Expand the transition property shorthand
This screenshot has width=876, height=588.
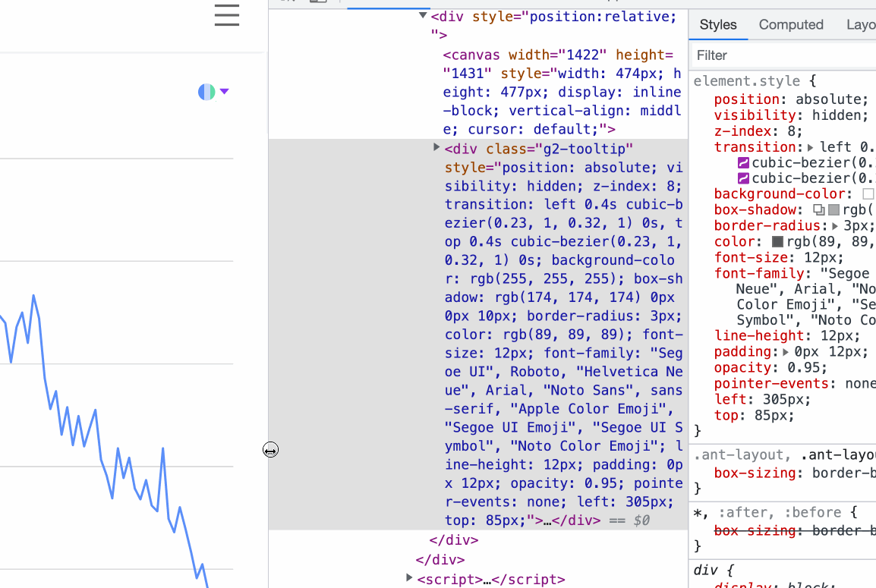click(810, 147)
